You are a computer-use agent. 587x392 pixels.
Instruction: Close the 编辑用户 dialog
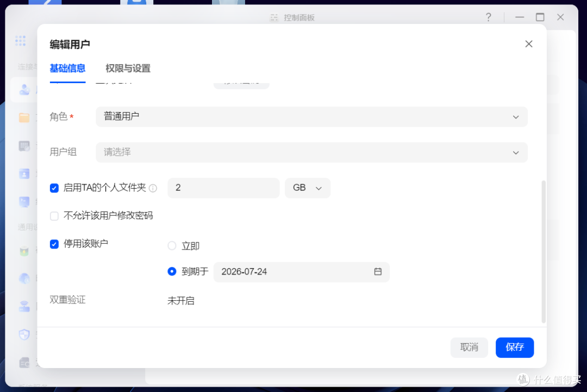point(529,44)
